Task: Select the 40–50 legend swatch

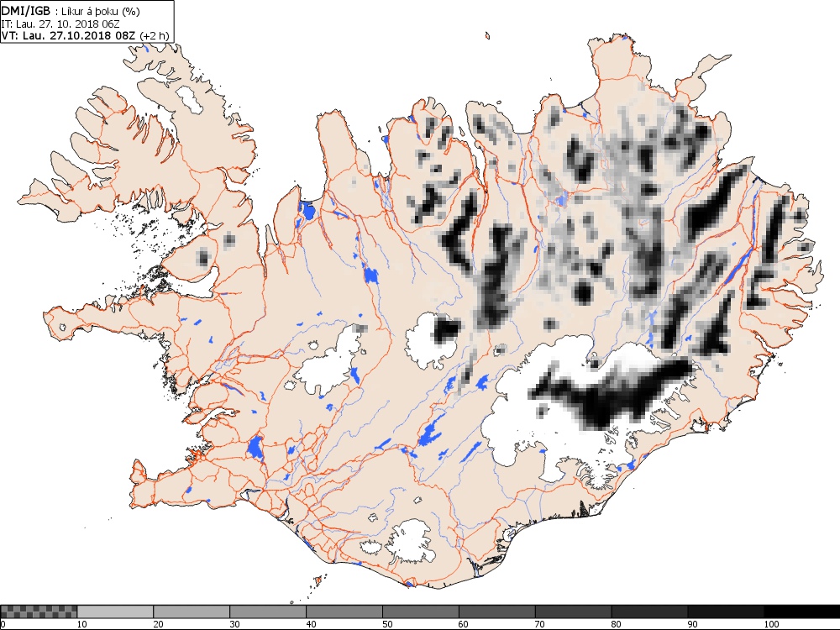Action: pos(344,612)
